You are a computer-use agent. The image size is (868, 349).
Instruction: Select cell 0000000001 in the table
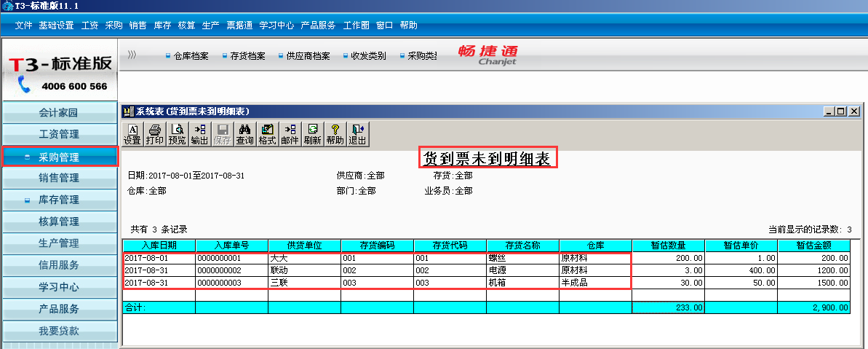(x=231, y=258)
